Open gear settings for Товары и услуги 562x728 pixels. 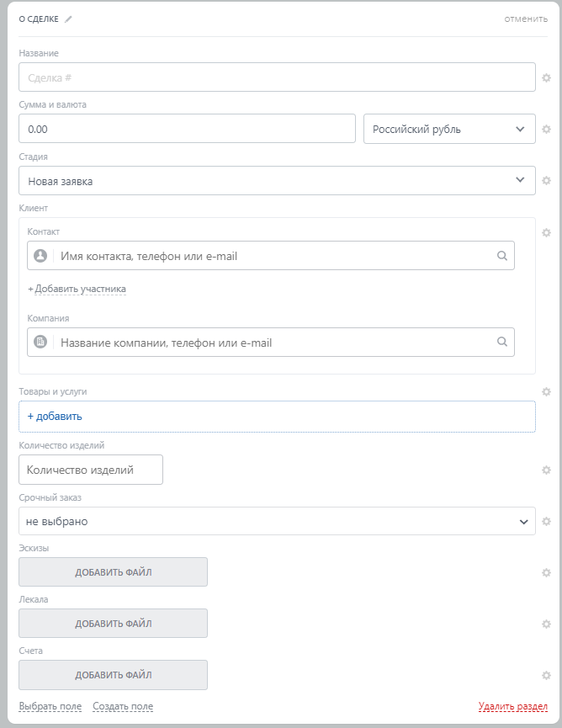point(546,391)
